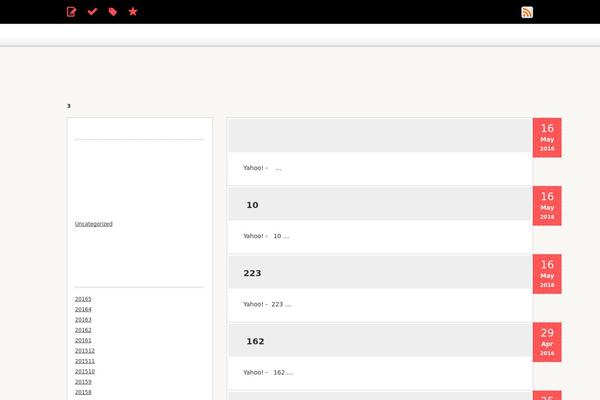Click the star icon in top bar

133,11
